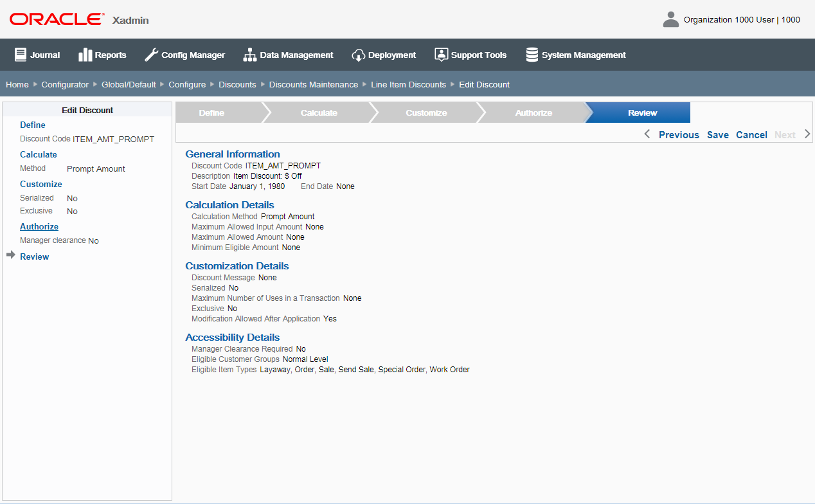Click sidebar Method value Prompt Amount

click(96, 168)
